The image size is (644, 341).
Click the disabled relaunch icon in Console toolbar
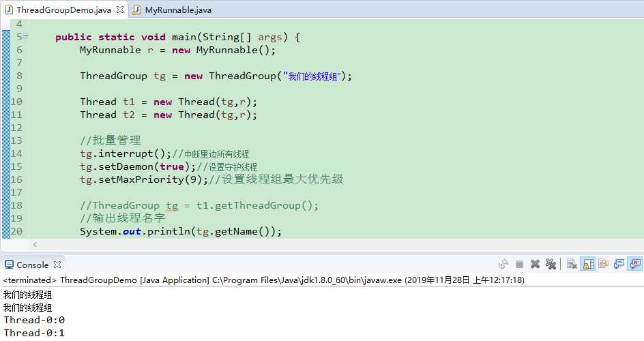coord(503,264)
